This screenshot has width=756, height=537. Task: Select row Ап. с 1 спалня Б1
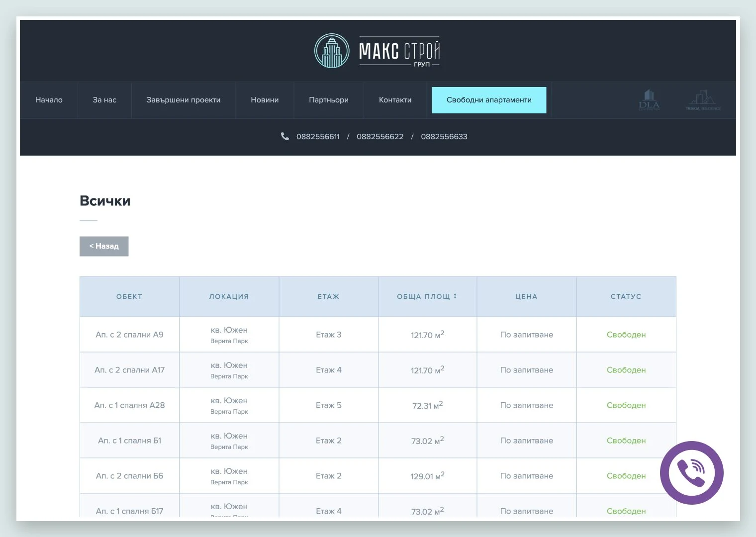(x=378, y=441)
